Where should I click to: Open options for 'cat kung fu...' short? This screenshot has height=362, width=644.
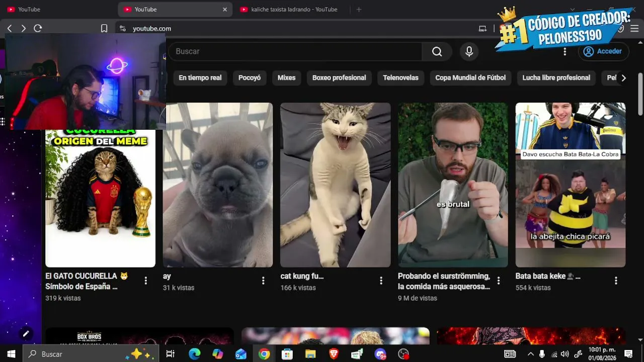381,281
